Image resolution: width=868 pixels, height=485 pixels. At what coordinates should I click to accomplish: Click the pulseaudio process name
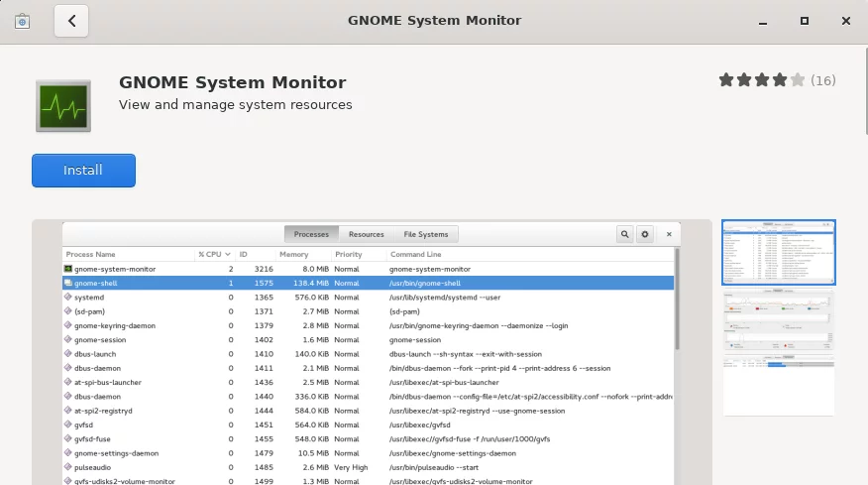click(x=92, y=467)
